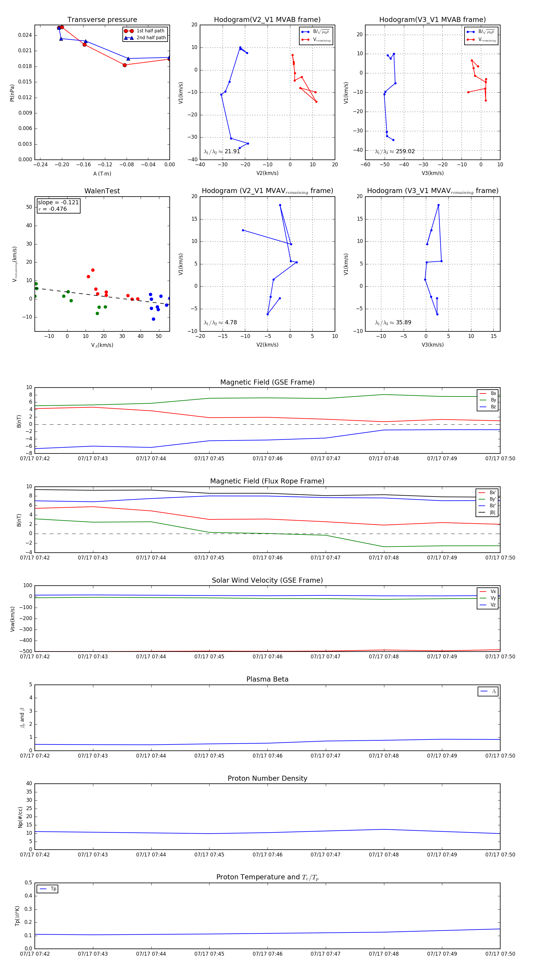The image size is (535, 980).
Task: Select 'Vx' in the solar wind legend
Action: pyautogui.click(x=488, y=592)
